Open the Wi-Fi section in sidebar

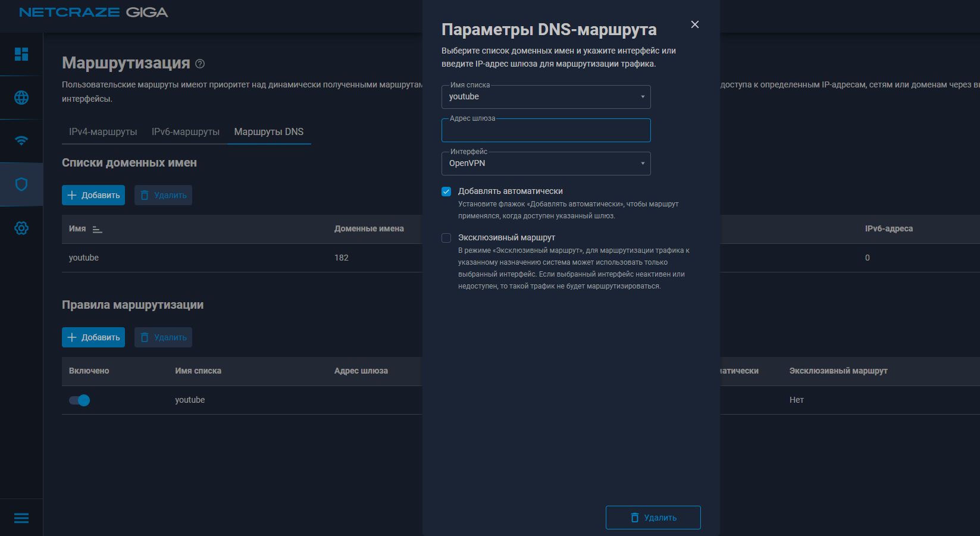pyautogui.click(x=21, y=141)
